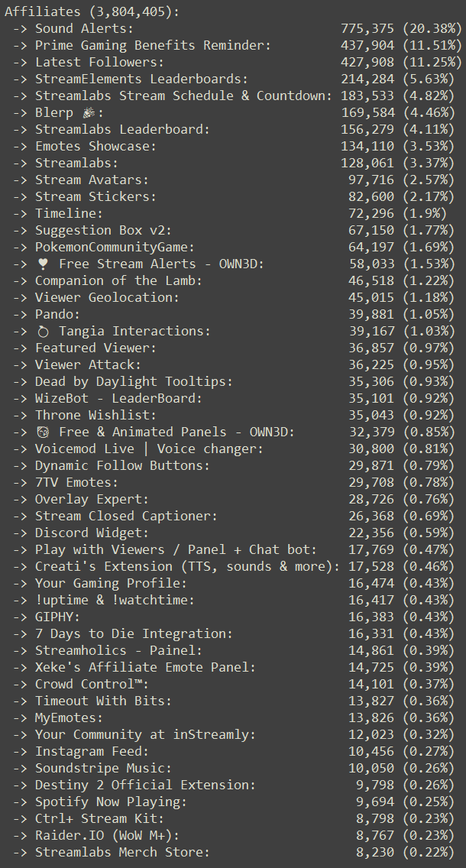466x868 pixels.
Task: Click the 72,296 (1.9%) value
Action: (x=397, y=214)
